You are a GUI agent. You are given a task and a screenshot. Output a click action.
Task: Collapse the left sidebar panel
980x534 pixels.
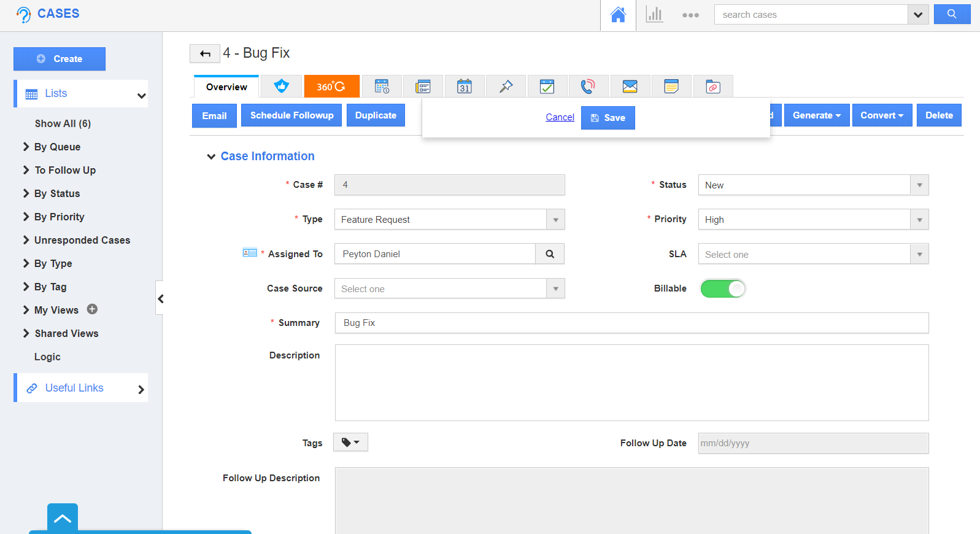pyautogui.click(x=160, y=298)
